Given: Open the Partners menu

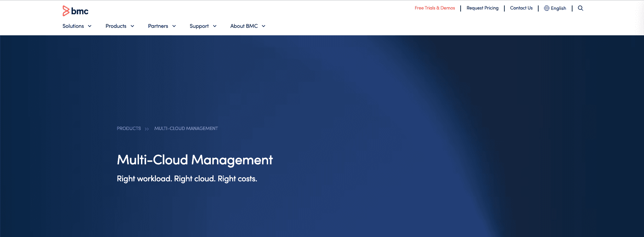Looking at the screenshot, I should (158, 26).
